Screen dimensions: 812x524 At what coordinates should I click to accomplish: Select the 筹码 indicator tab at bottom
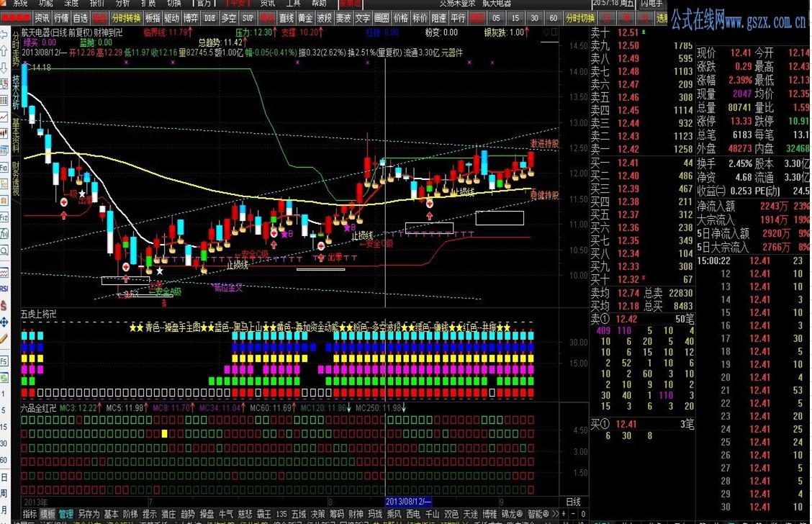click(337, 514)
